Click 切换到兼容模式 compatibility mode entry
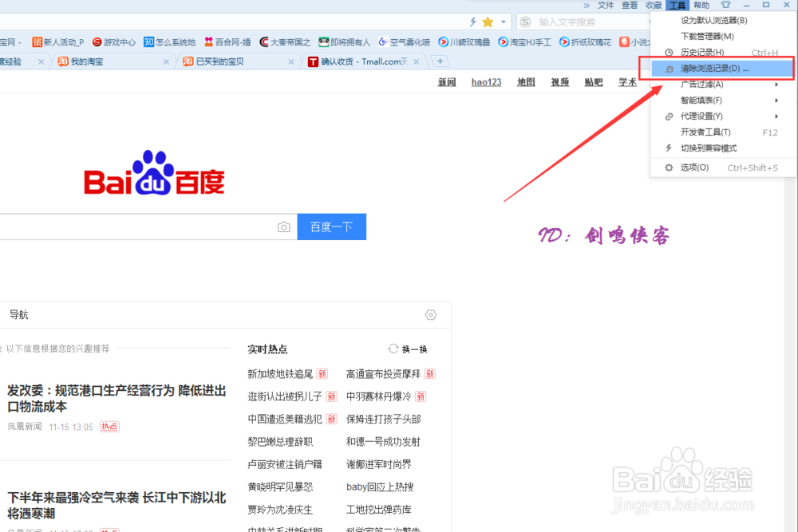798x532 pixels. click(x=710, y=147)
